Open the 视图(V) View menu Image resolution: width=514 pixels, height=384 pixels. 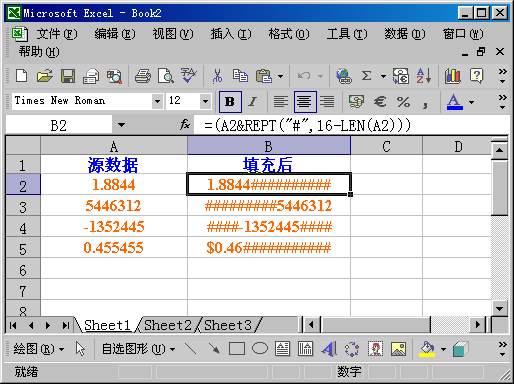(173, 34)
